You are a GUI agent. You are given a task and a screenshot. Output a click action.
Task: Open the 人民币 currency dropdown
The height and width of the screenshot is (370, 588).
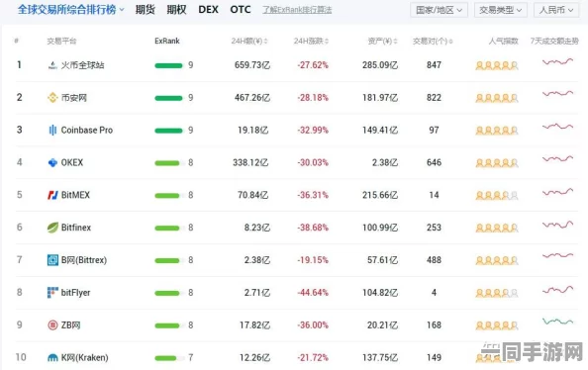pyautogui.click(x=556, y=10)
